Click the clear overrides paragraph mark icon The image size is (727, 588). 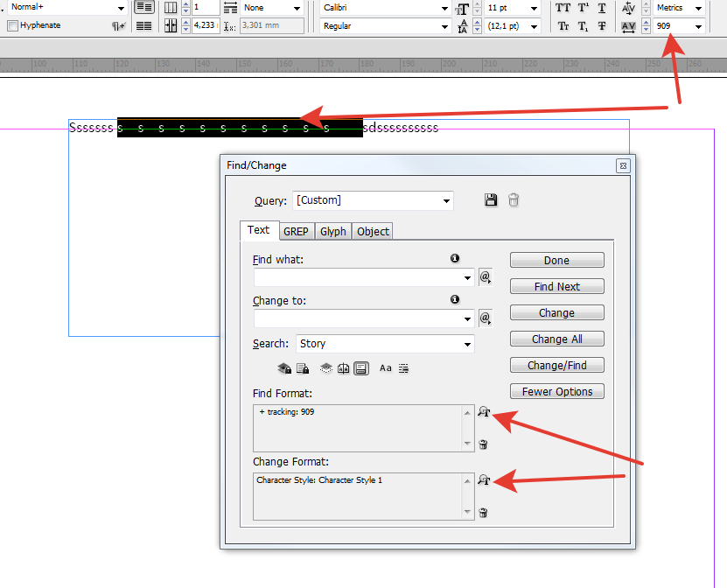tap(118, 26)
